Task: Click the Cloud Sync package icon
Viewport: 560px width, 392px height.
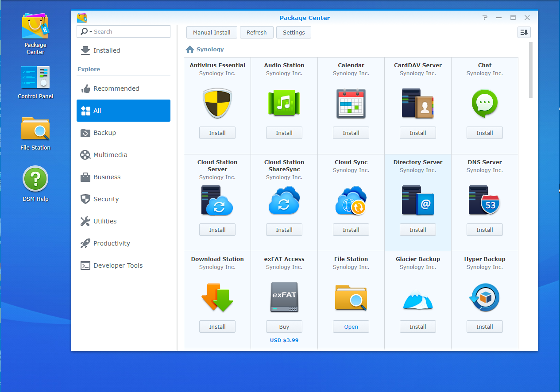Action: coord(351,200)
